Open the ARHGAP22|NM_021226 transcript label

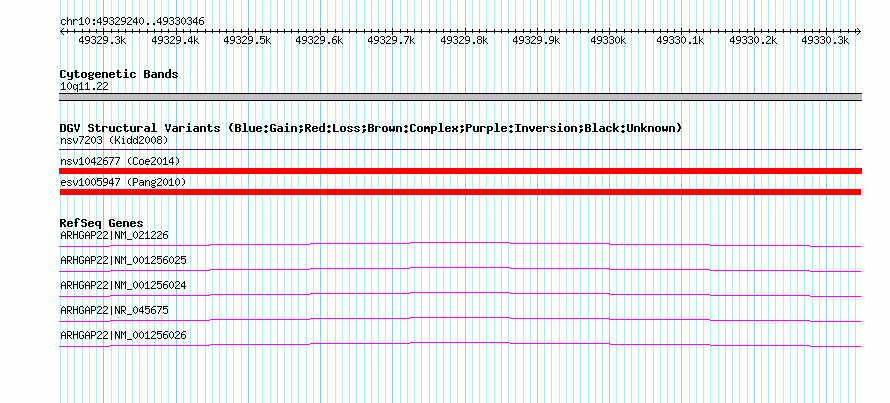(x=114, y=235)
